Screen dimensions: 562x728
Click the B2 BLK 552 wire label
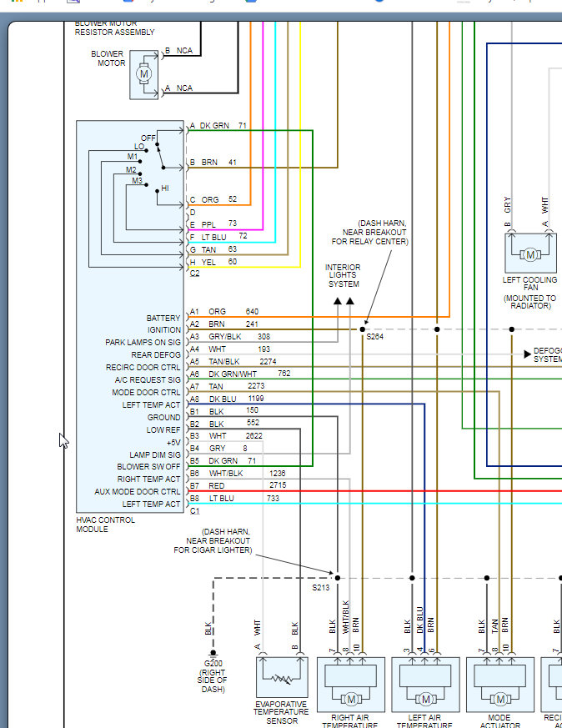pyautogui.click(x=224, y=424)
